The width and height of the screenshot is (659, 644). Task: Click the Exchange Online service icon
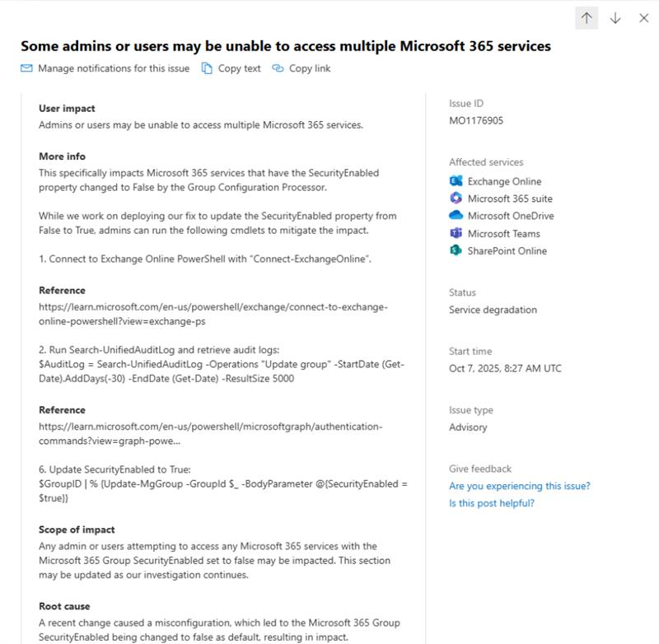coord(456,181)
